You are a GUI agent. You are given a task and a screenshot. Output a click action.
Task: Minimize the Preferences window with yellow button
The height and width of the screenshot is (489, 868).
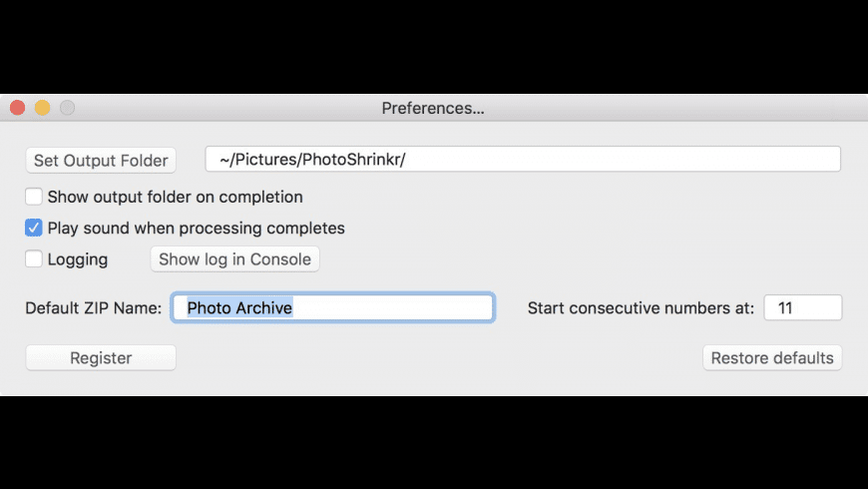coord(42,108)
